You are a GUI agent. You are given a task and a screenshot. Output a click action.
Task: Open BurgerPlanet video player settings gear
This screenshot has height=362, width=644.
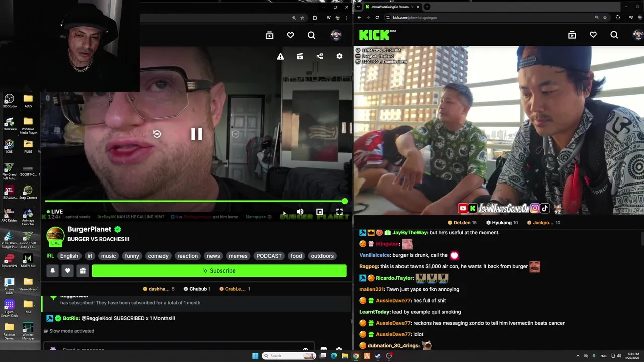tap(339, 56)
